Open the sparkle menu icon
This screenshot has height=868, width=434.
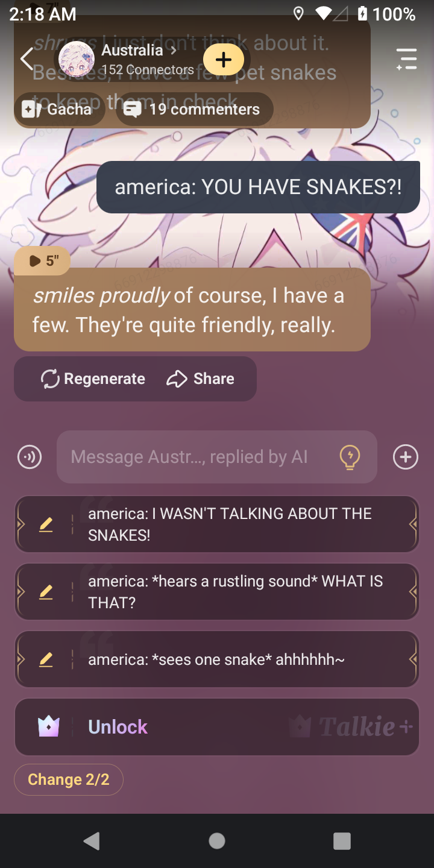406,59
